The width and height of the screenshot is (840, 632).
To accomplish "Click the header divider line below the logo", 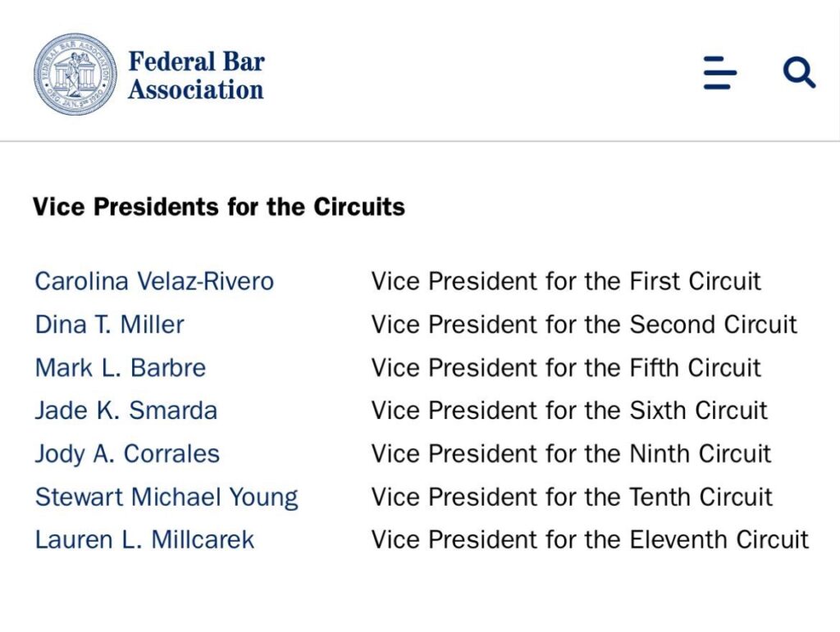I will [419, 141].
